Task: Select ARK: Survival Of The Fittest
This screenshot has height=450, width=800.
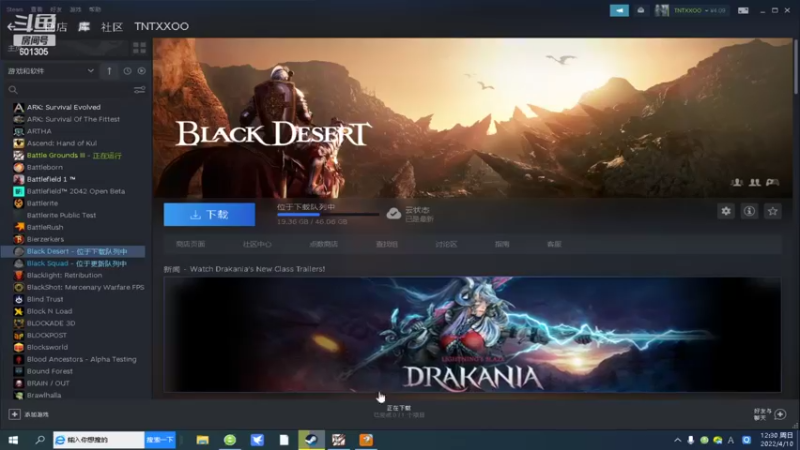Action: [x=73, y=119]
